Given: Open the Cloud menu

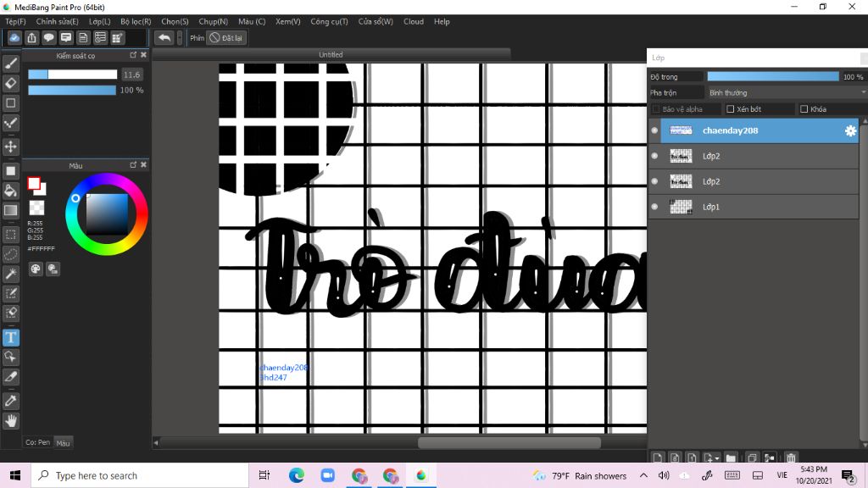Looking at the screenshot, I should click(414, 21).
